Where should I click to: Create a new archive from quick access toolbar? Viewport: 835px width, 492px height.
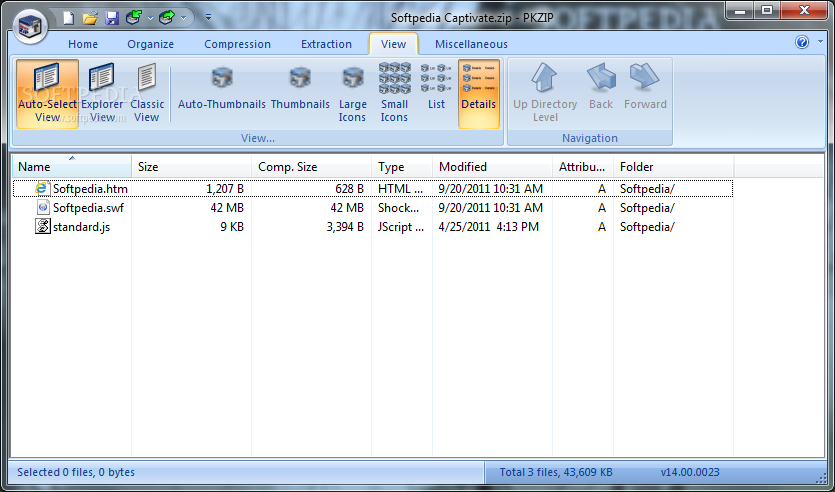click(x=69, y=18)
